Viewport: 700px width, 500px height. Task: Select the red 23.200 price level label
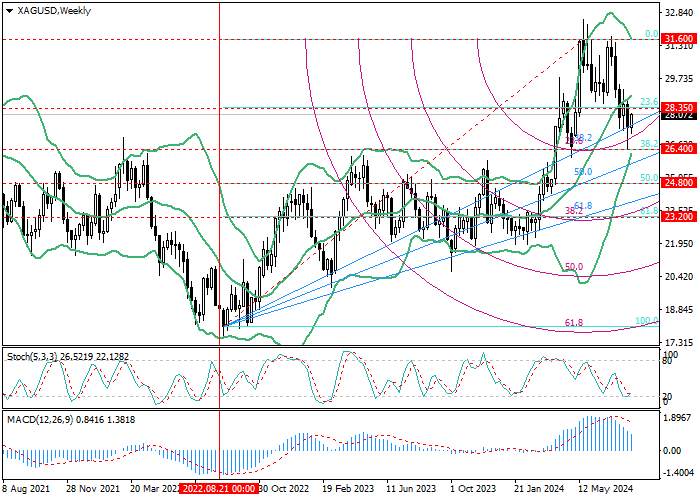click(x=679, y=217)
